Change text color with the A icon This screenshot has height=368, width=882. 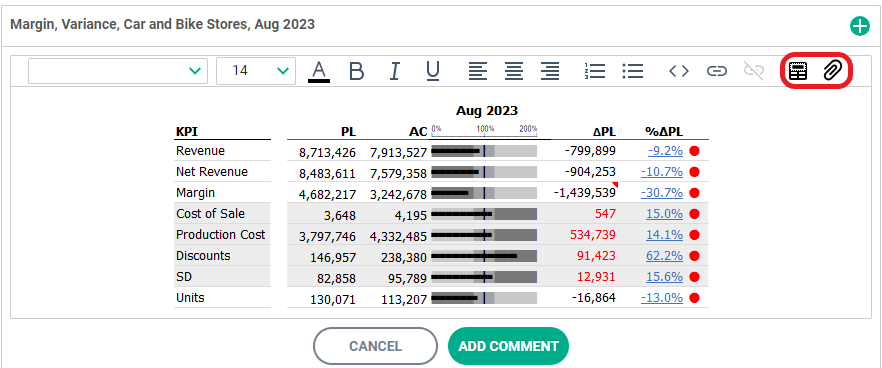click(319, 71)
